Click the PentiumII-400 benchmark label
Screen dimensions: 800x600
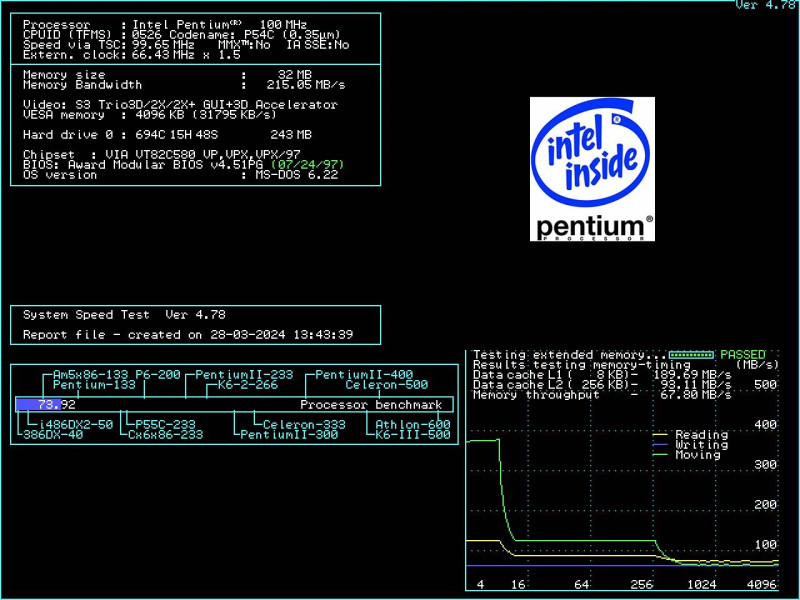pyautogui.click(x=364, y=374)
